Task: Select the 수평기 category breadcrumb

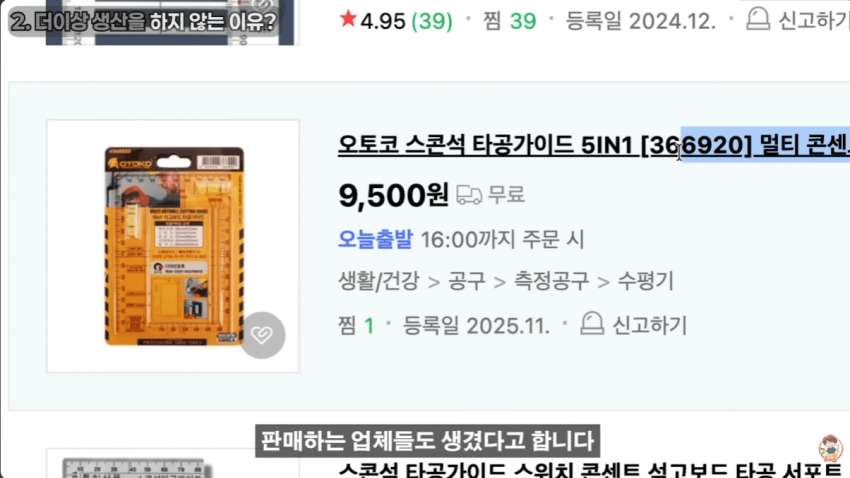Action: 646,281
